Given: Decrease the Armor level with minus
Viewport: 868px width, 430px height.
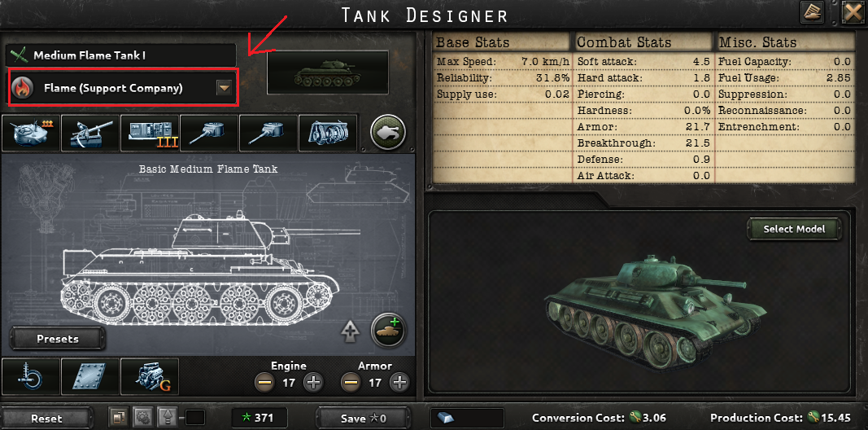Looking at the screenshot, I should click(350, 382).
